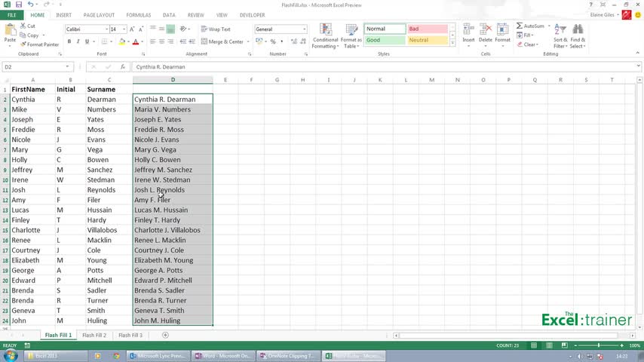
Task: Apply the Bad cell style
Action: point(427,29)
